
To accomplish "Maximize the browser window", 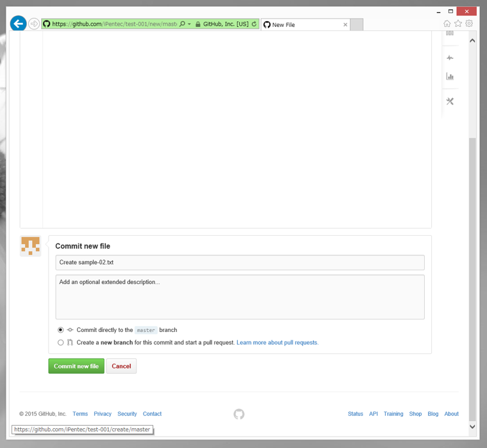I will coord(450,12).
